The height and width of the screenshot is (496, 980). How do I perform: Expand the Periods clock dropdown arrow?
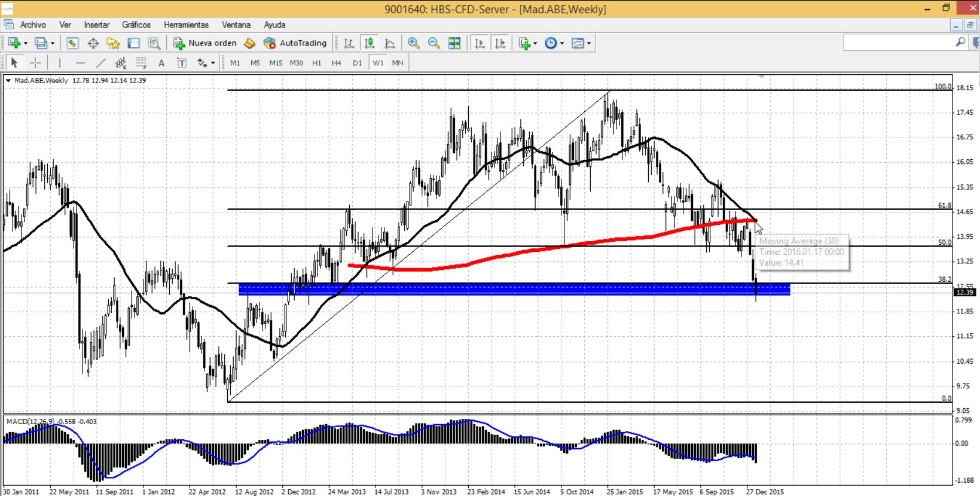pyautogui.click(x=562, y=43)
